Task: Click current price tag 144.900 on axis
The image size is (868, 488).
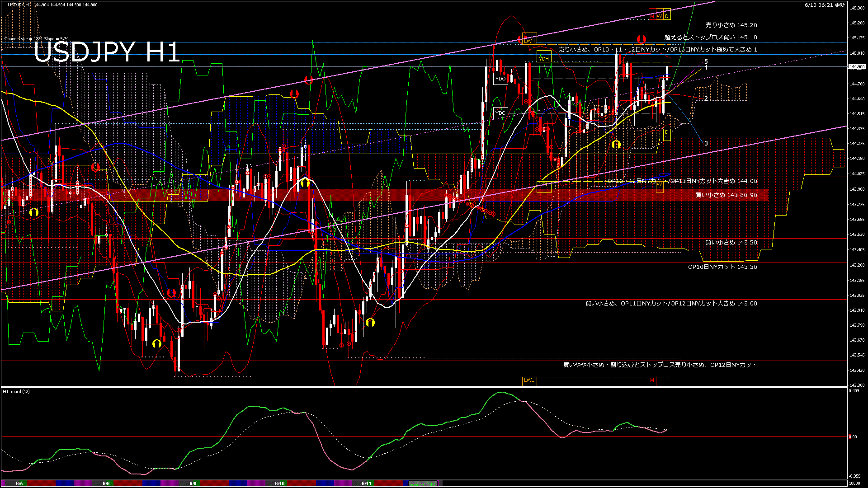Action: 857,67
